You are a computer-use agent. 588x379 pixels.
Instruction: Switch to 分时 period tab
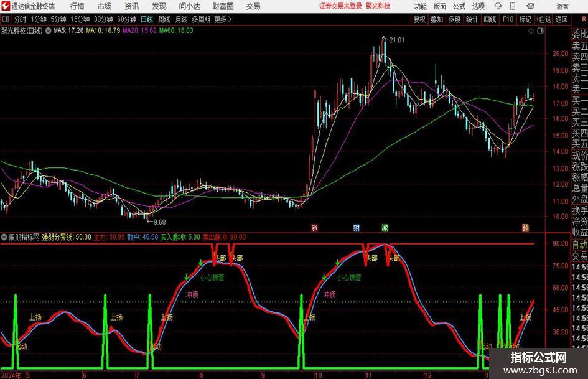[21, 19]
